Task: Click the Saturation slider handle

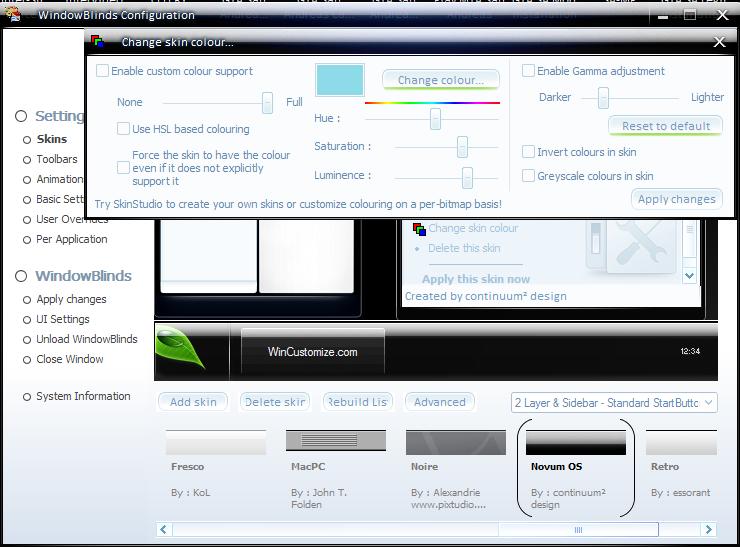Action: 462,147
